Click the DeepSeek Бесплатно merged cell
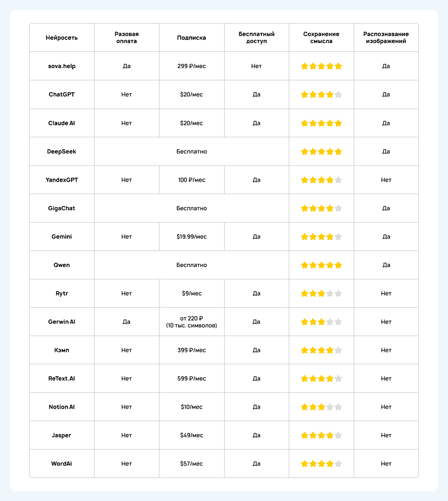 (191, 152)
